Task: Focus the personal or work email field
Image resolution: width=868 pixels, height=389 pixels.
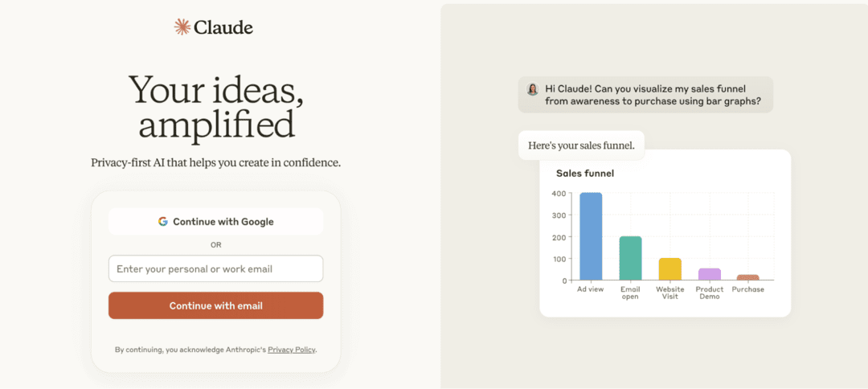Action: click(x=215, y=269)
